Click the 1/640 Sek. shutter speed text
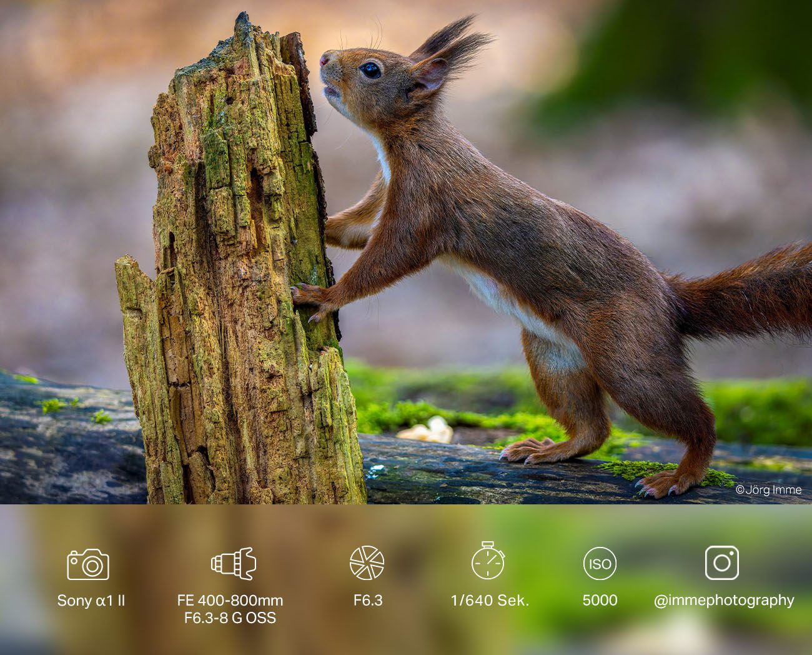812x655 pixels. pos(490,601)
